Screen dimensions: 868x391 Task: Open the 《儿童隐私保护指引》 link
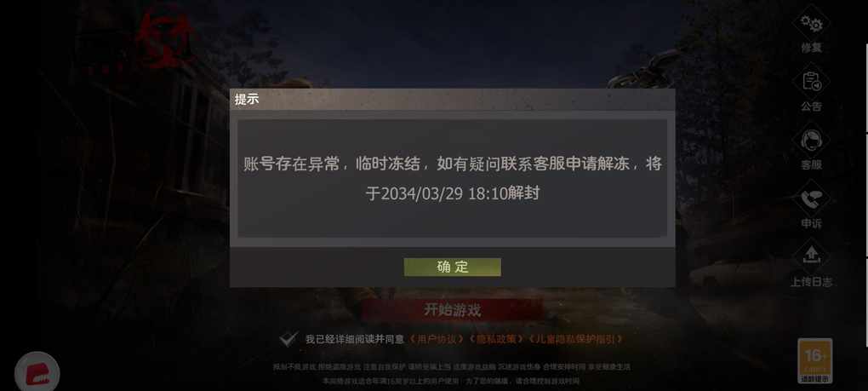click(x=576, y=339)
